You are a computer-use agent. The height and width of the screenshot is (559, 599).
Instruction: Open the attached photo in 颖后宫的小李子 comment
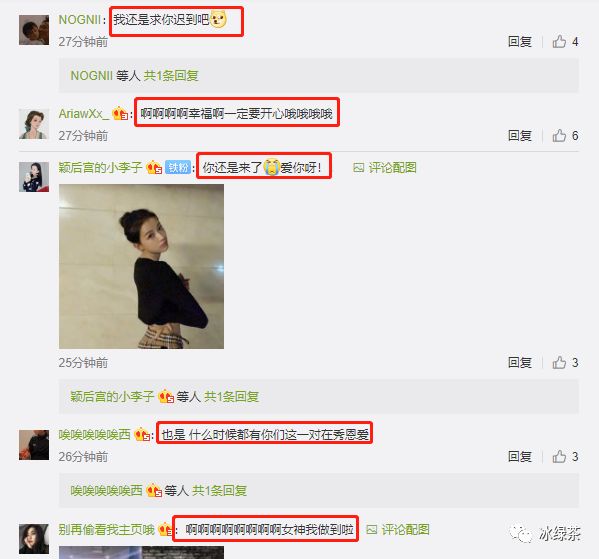point(141,266)
